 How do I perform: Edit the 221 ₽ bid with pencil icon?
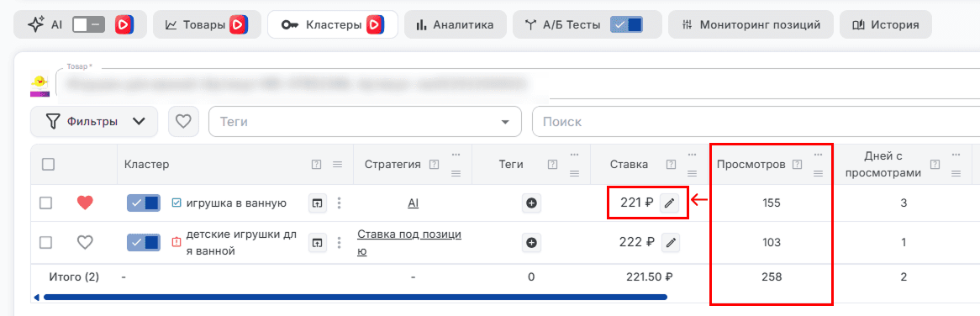669,203
